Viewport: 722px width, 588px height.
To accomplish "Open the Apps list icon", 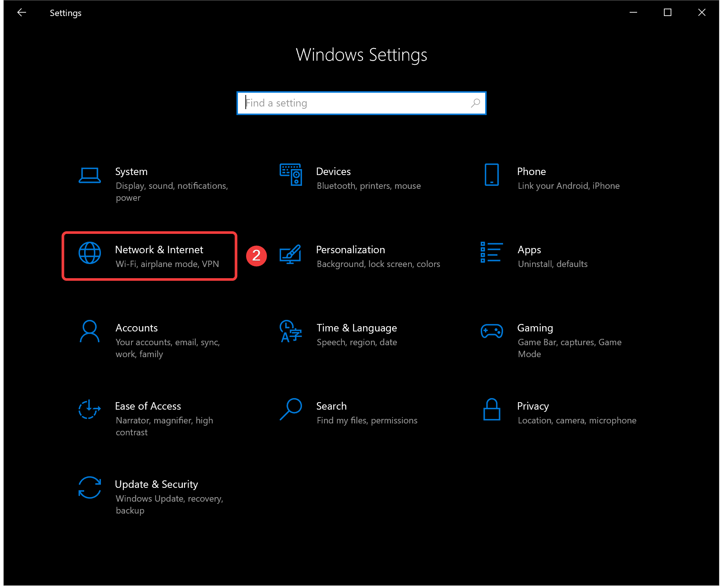I will point(492,252).
